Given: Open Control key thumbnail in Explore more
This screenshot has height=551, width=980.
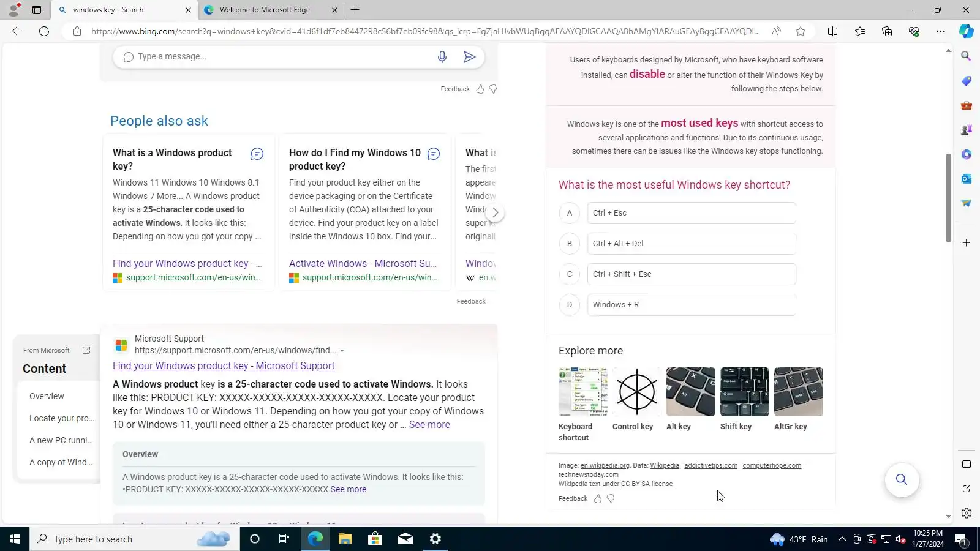Looking at the screenshot, I should point(637,392).
